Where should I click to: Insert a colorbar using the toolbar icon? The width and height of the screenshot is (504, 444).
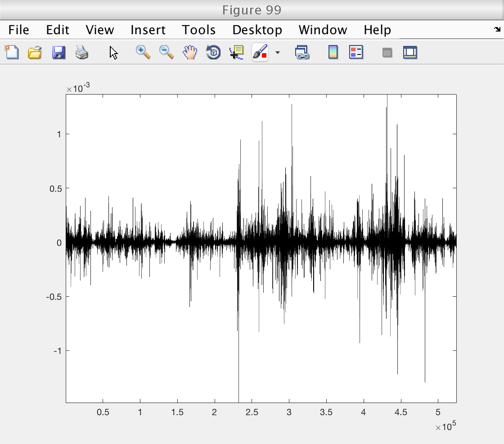tap(333, 52)
